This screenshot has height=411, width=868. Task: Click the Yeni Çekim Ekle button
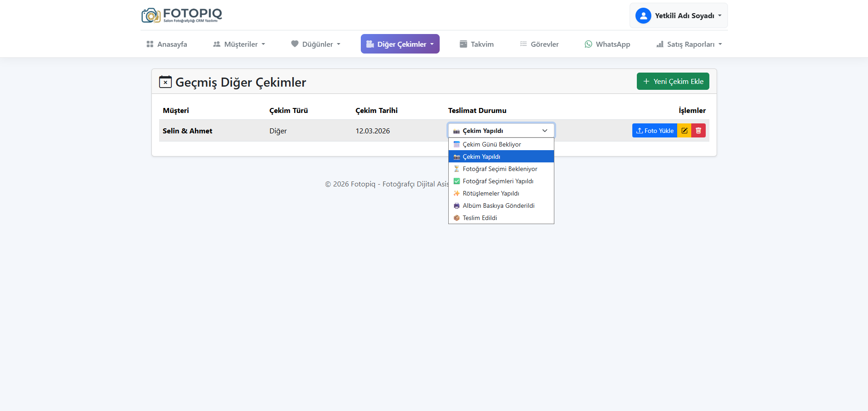click(x=673, y=82)
